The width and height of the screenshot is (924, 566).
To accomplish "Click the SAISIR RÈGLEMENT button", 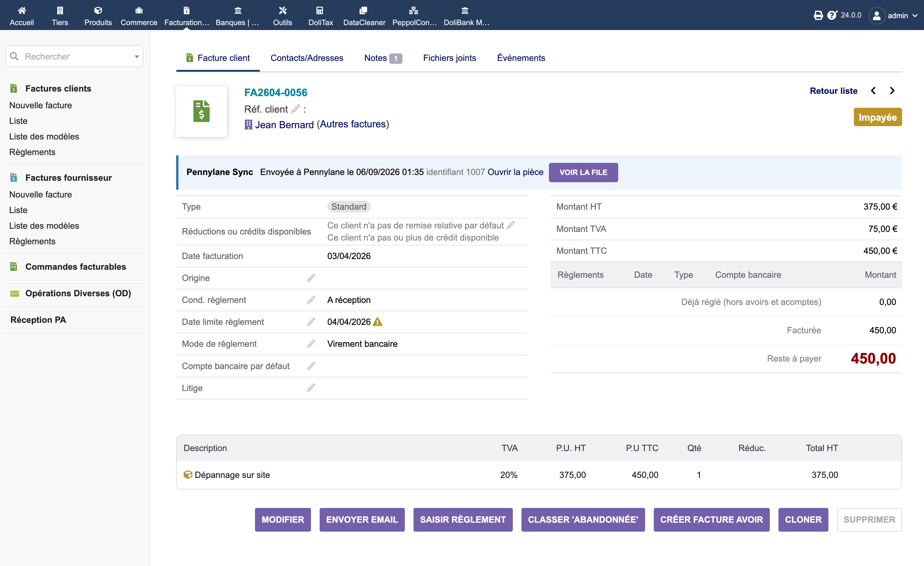I will pos(463,520).
